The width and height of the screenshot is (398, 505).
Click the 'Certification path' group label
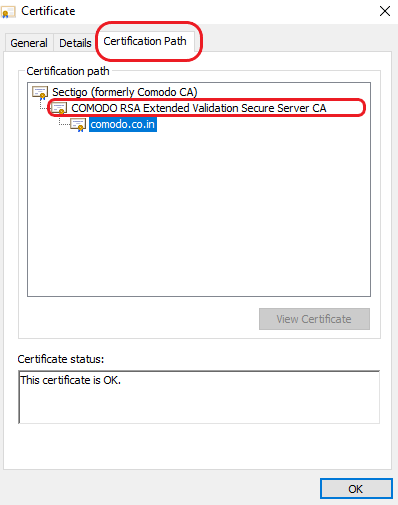coord(68,71)
